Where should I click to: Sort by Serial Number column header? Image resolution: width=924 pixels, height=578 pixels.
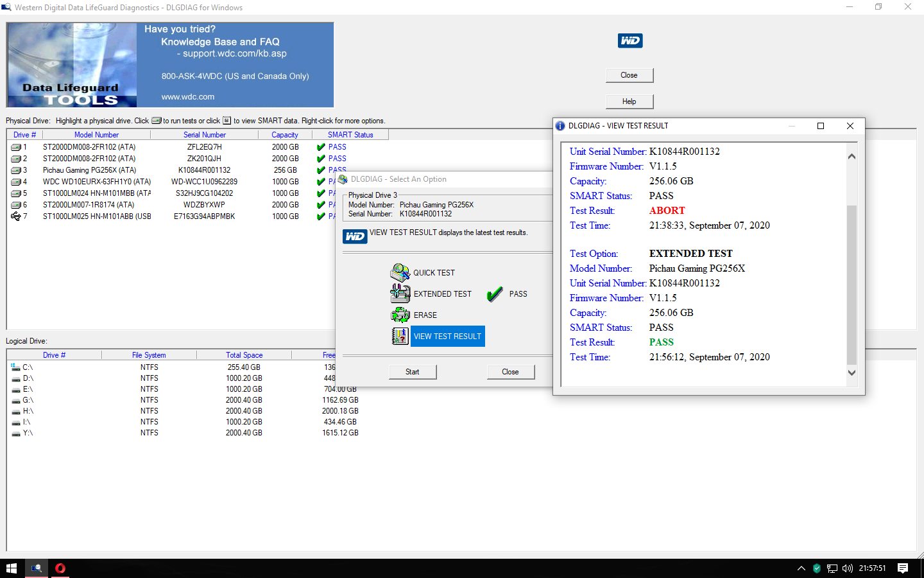point(205,135)
